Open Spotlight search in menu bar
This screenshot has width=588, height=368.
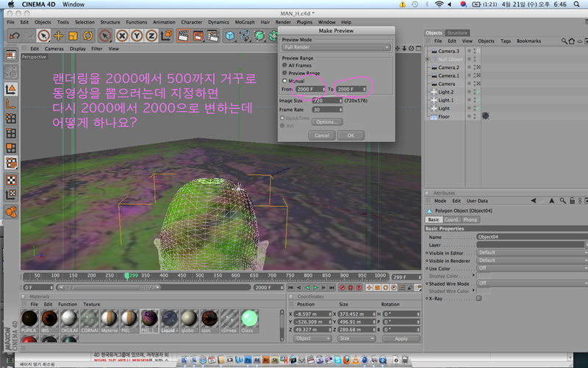tap(577, 4)
